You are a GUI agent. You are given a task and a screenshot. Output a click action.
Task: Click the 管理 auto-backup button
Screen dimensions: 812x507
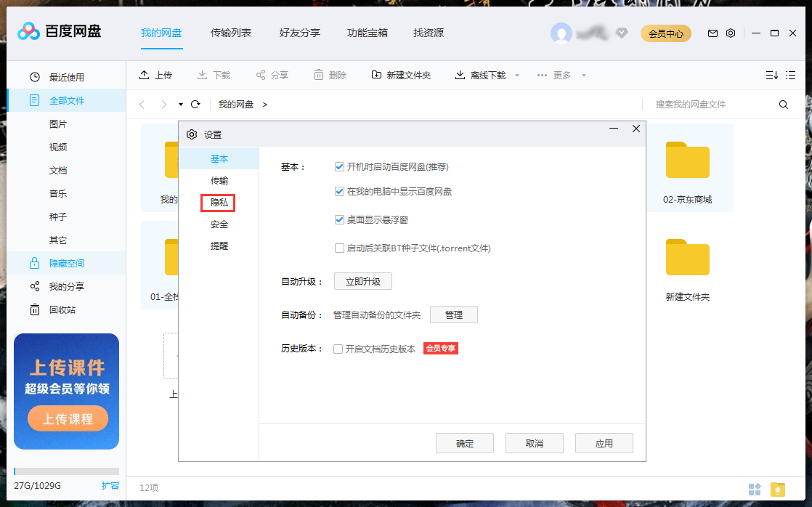pyautogui.click(x=453, y=315)
